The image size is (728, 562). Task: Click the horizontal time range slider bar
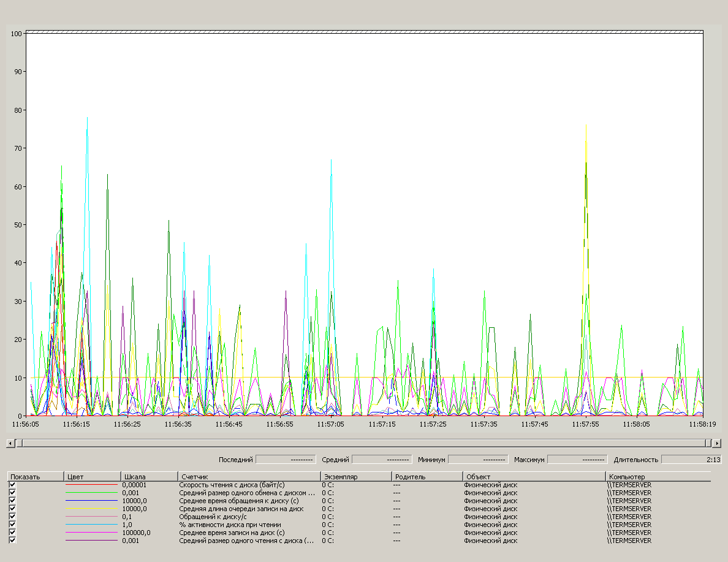coord(363,444)
